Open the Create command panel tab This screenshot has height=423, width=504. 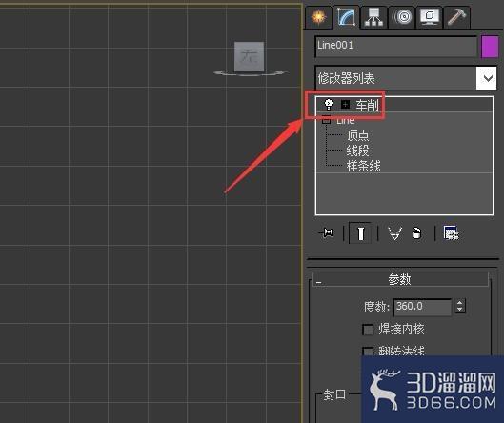click(318, 16)
